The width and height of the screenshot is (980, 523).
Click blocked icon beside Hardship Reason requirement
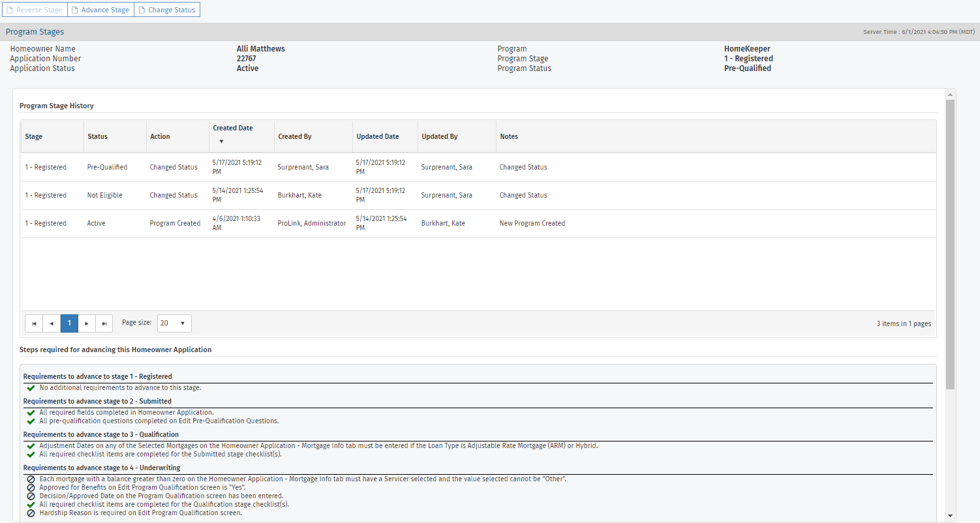pos(31,513)
